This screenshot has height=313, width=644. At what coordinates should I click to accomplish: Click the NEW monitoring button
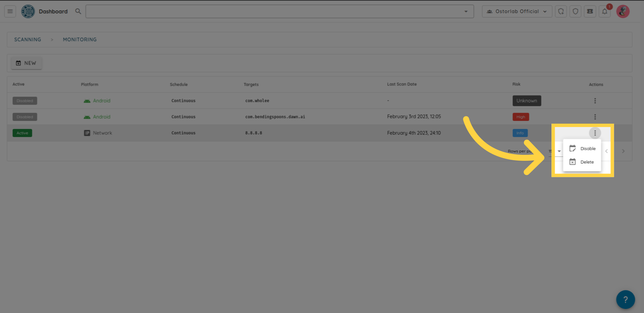[26, 63]
